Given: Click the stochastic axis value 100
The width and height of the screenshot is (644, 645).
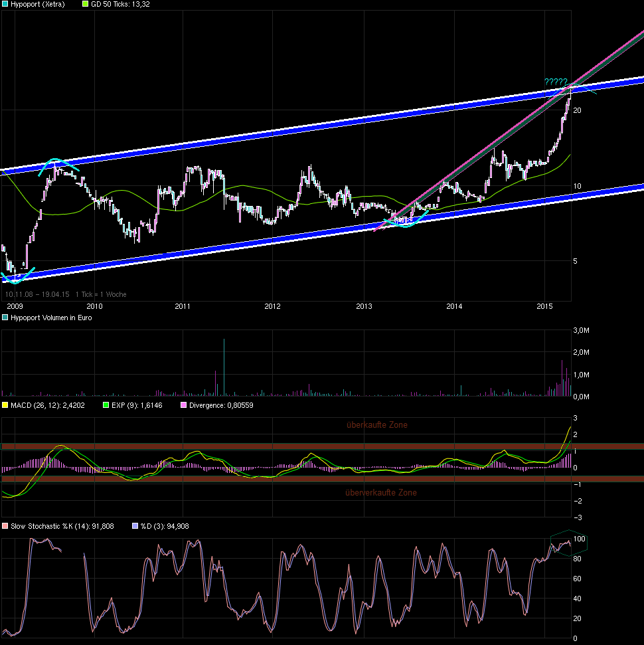Looking at the screenshot, I should coord(580,539).
